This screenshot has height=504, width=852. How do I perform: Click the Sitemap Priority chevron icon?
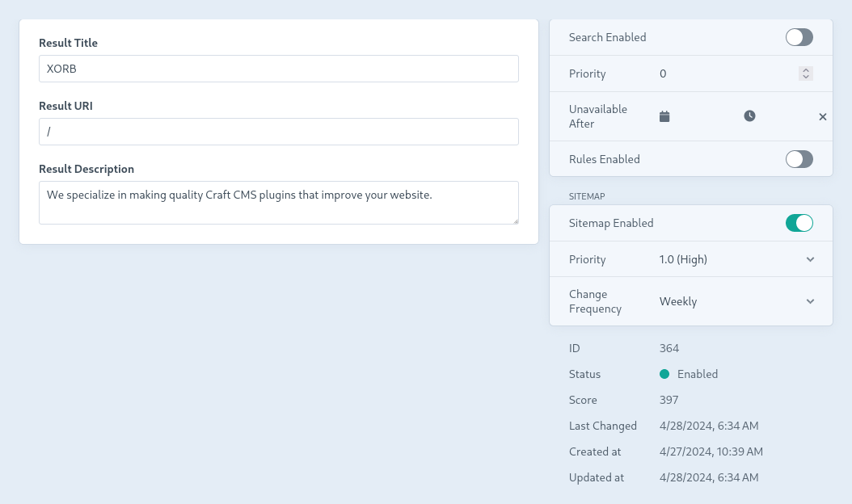click(x=810, y=259)
